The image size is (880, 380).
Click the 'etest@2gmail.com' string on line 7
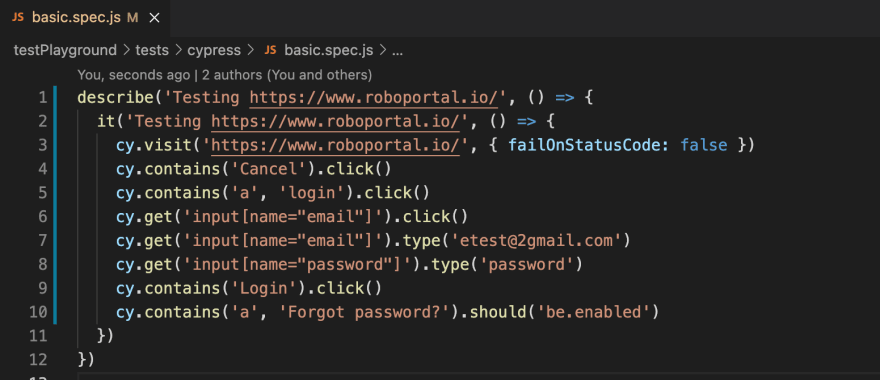pyautogui.click(x=541, y=241)
